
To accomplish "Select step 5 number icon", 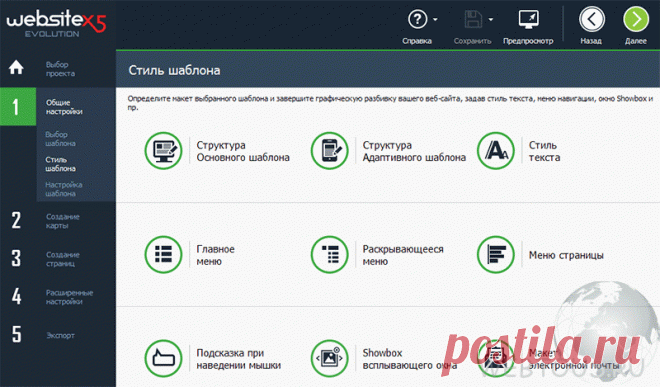I will point(16,334).
